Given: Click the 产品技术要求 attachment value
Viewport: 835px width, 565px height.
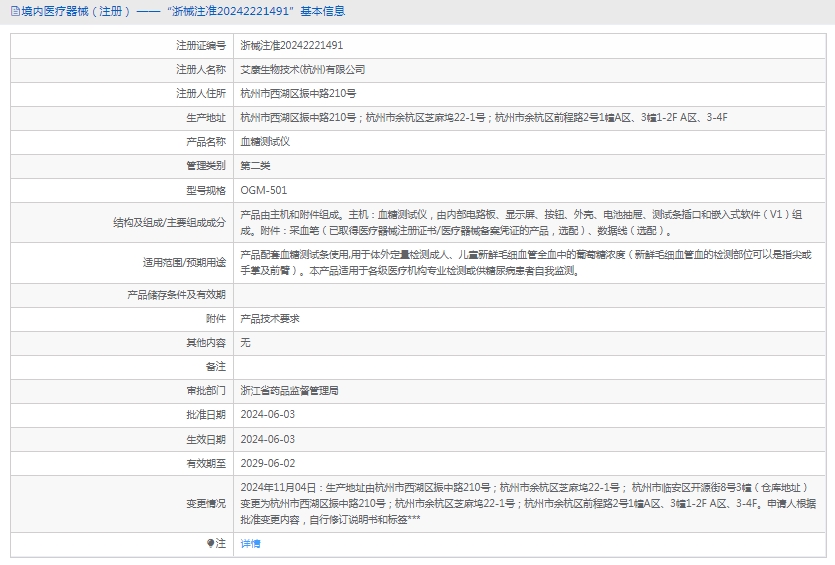Looking at the screenshot, I should pyautogui.click(x=270, y=318).
